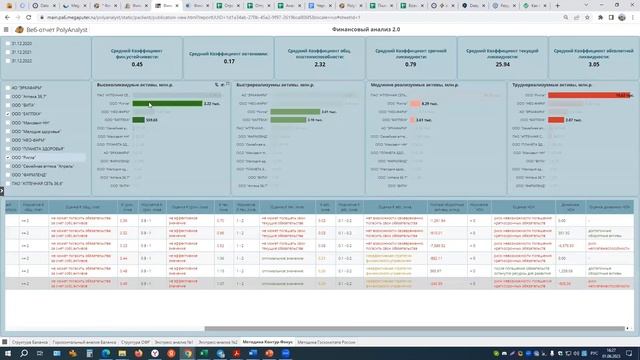
Task: Toggle the browser side panel
Action: click(x=611, y=18)
